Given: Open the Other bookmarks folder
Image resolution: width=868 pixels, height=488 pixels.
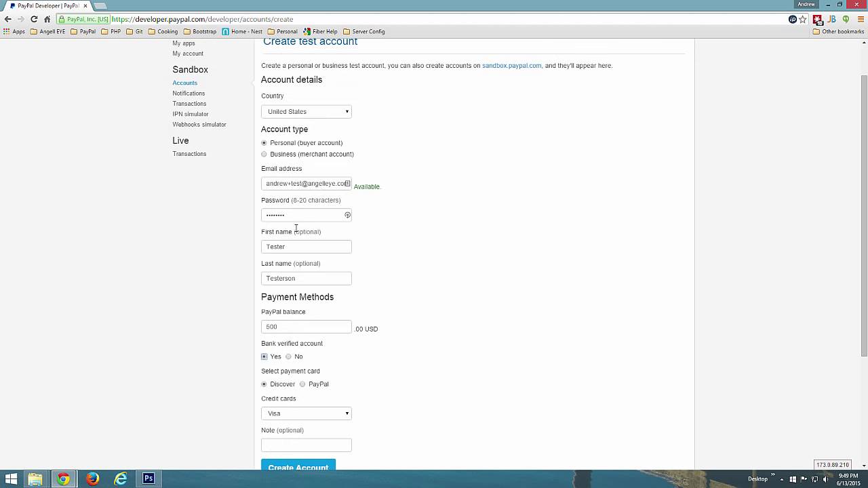Looking at the screenshot, I should 838,31.
